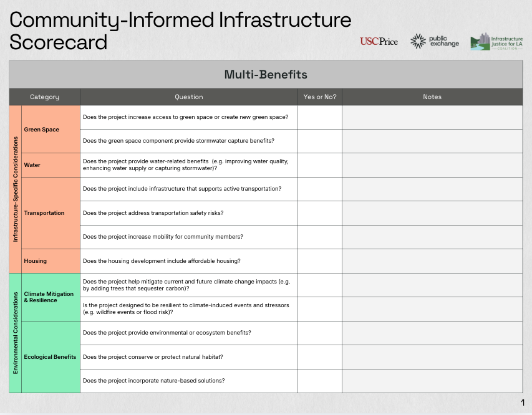The image size is (532, 415).
Task: Click the Yes or No cell for affordable housing
Action: [319, 261]
